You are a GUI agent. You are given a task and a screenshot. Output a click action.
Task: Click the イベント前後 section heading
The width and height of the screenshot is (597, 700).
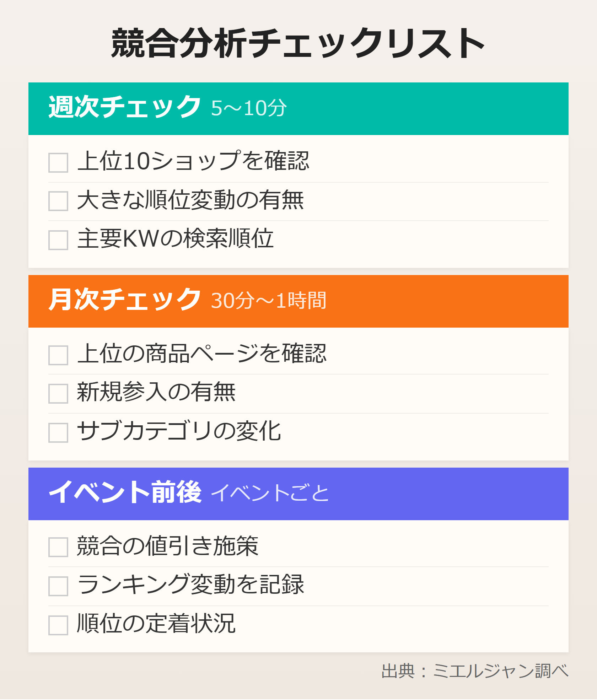point(125,492)
